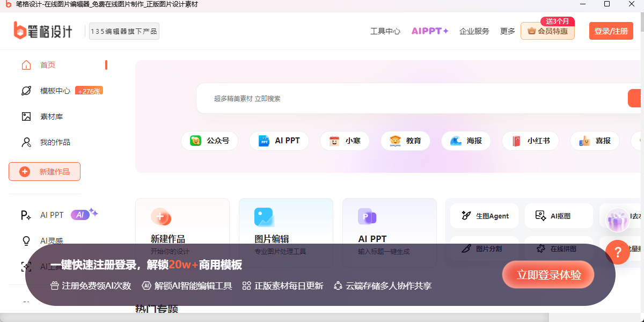This screenshot has width=644, height=322.
Task: Click the orange help question-mark icon
Action: click(617, 252)
